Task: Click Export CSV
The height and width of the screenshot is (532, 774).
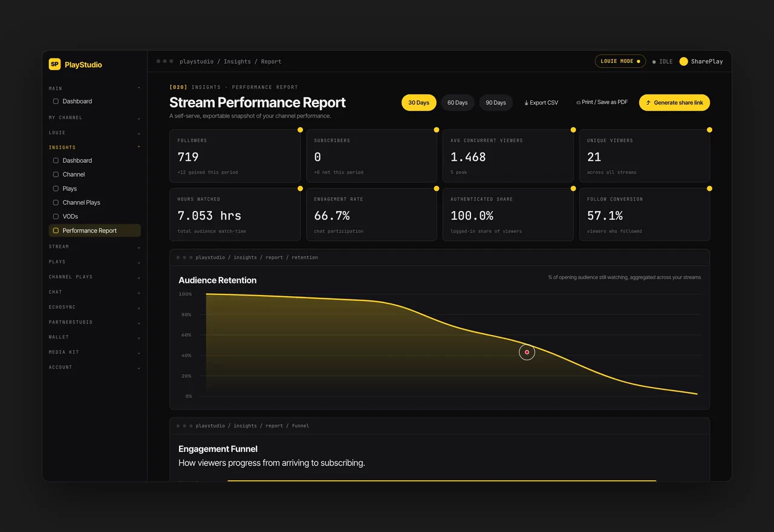Action: [x=541, y=103]
